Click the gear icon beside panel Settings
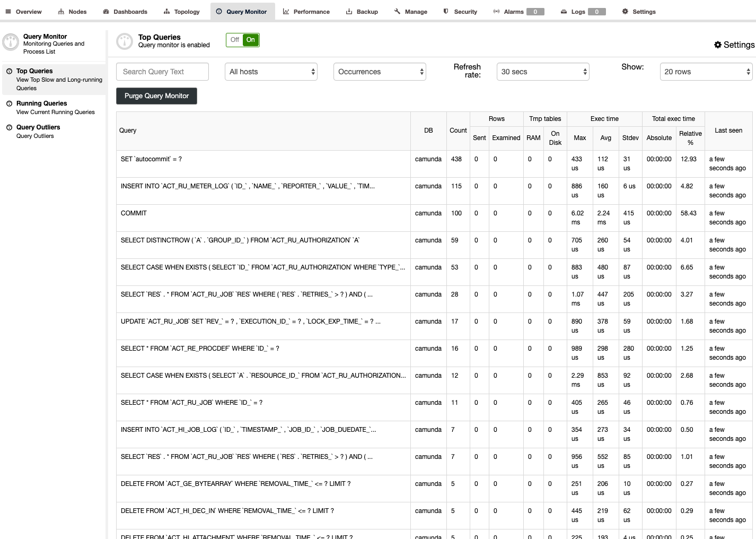The image size is (756, 539). 718,45
